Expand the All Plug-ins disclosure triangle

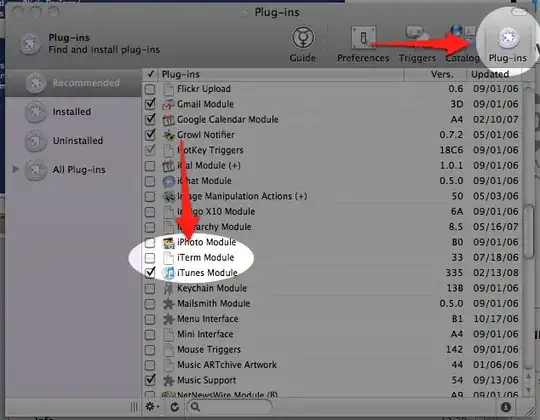pos(15,169)
